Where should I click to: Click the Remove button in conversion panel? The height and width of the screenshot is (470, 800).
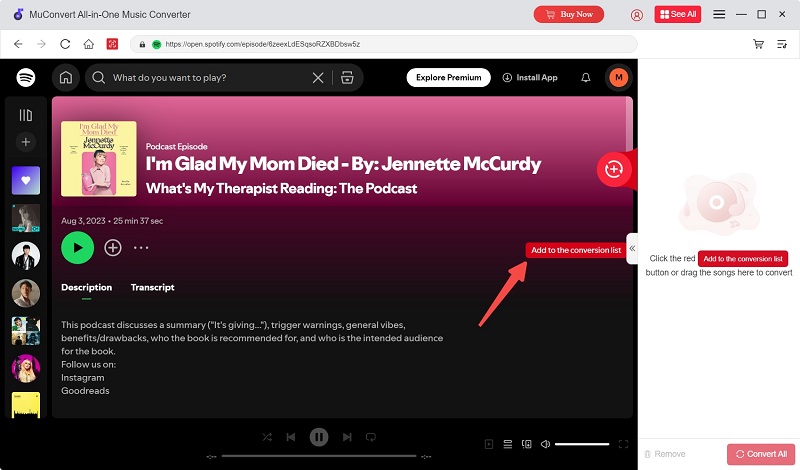[x=665, y=454]
